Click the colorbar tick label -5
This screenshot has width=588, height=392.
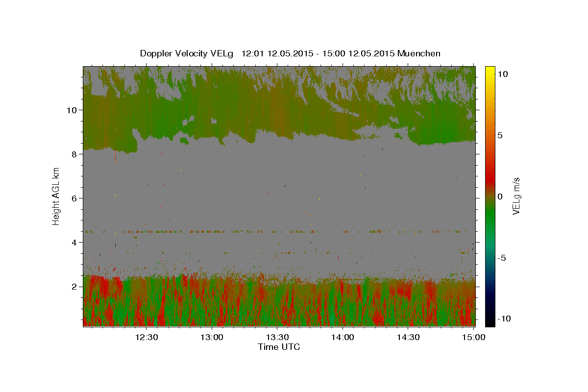[x=502, y=258]
